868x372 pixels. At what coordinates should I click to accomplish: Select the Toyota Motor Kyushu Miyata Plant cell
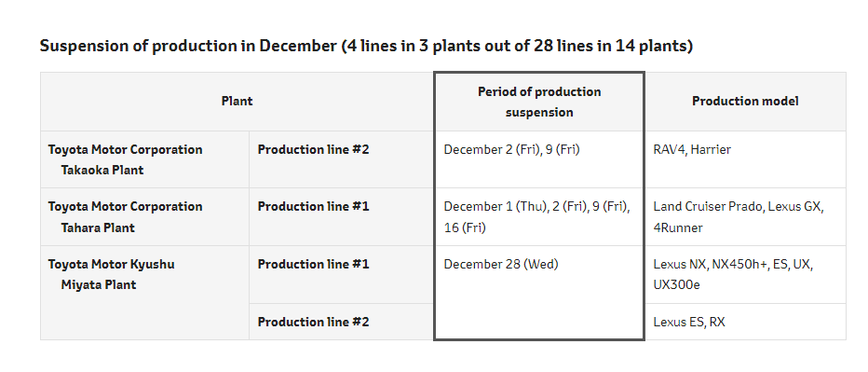144,293
